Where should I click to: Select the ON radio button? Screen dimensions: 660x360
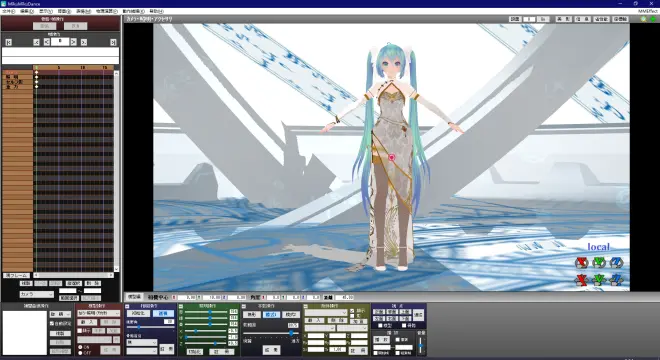(x=80, y=347)
